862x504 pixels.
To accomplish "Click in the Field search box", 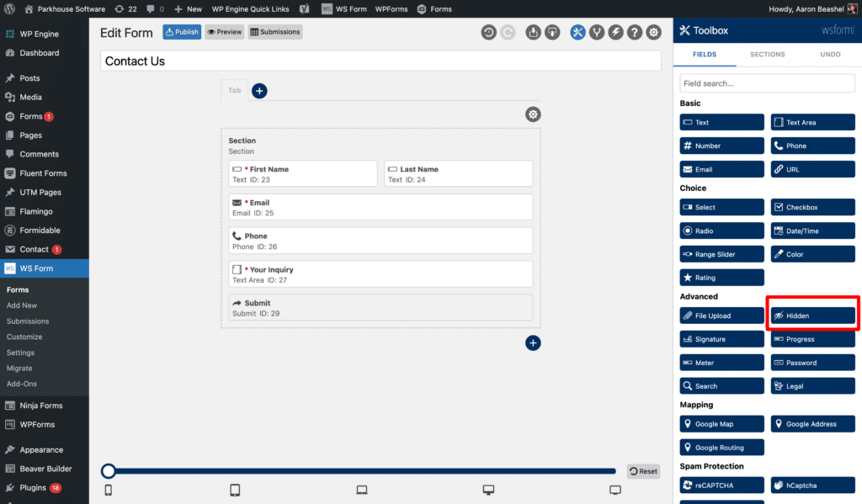I will coord(767,83).
